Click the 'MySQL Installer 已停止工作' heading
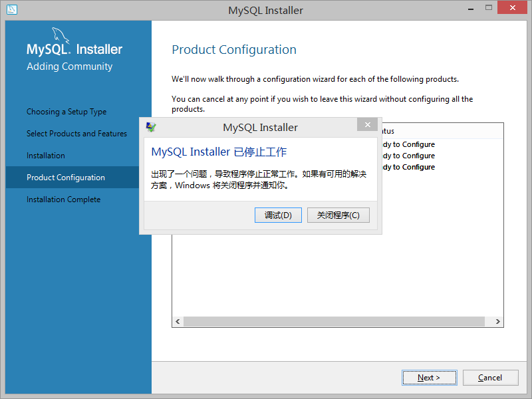The image size is (532, 399). click(x=219, y=152)
